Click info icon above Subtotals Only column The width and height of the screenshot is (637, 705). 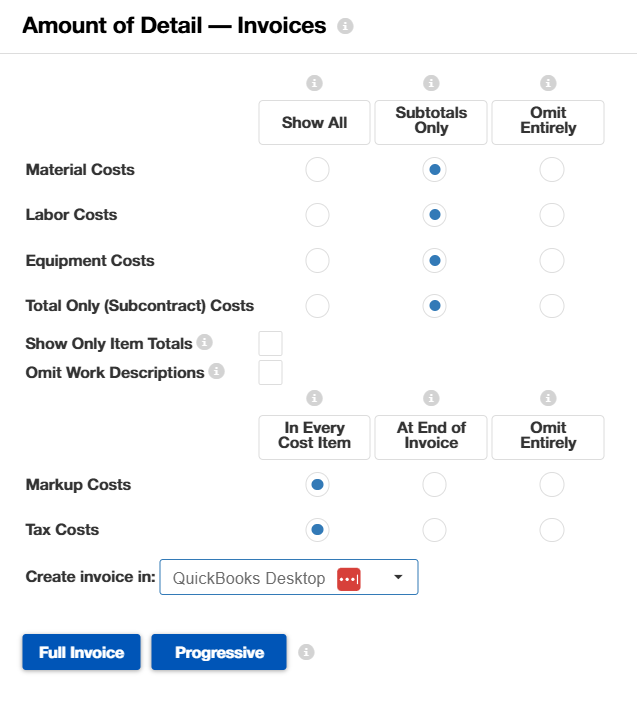pyautogui.click(x=431, y=83)
